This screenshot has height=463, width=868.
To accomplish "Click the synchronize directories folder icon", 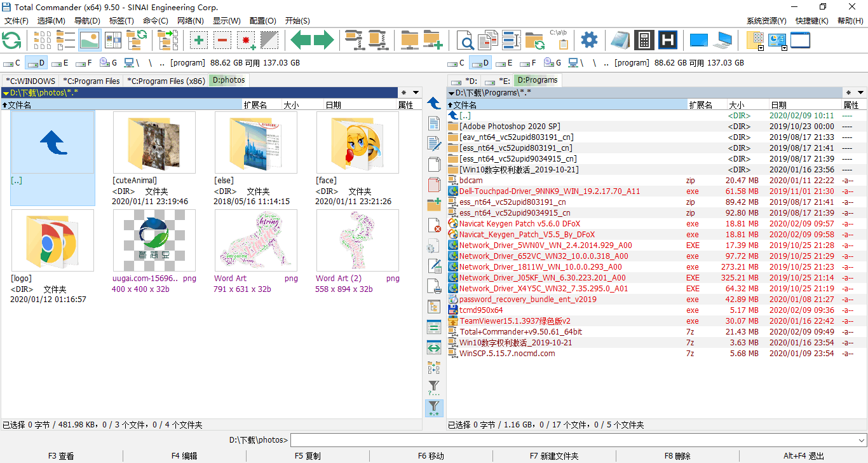I will 535,40.
